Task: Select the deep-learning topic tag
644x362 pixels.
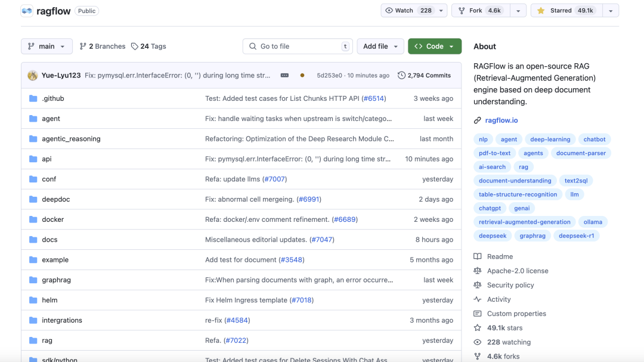Action: (550, 140)
